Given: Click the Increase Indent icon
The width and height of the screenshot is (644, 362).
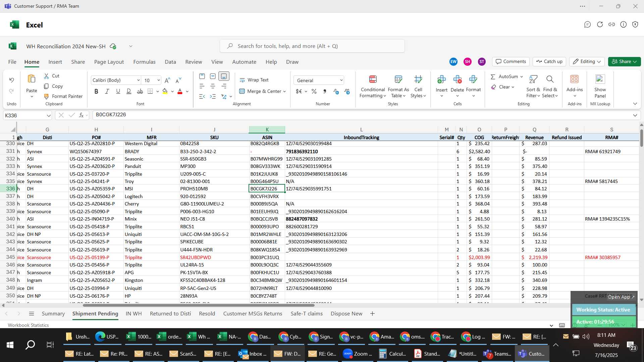Looking at the screenshot, I should 213,97.
